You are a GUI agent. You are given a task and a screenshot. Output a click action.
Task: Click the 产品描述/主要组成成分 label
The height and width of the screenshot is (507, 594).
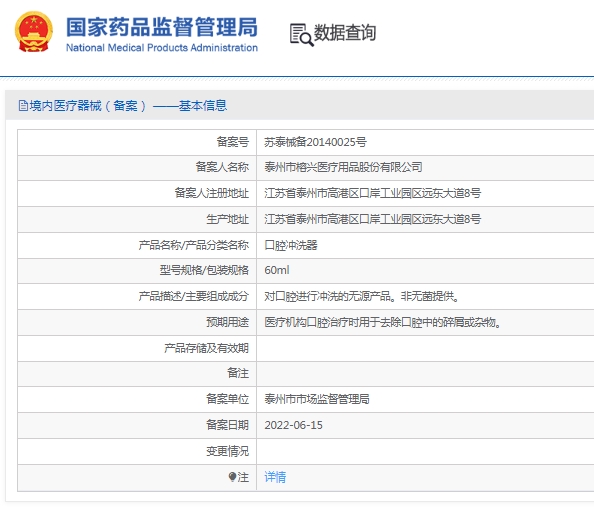point(194,296)
